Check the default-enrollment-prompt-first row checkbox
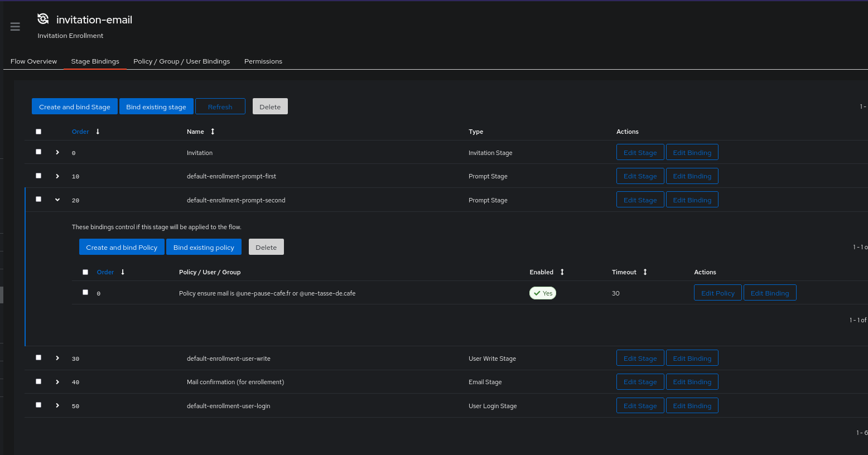The image size is (868, 455). [x=38, y=176]
